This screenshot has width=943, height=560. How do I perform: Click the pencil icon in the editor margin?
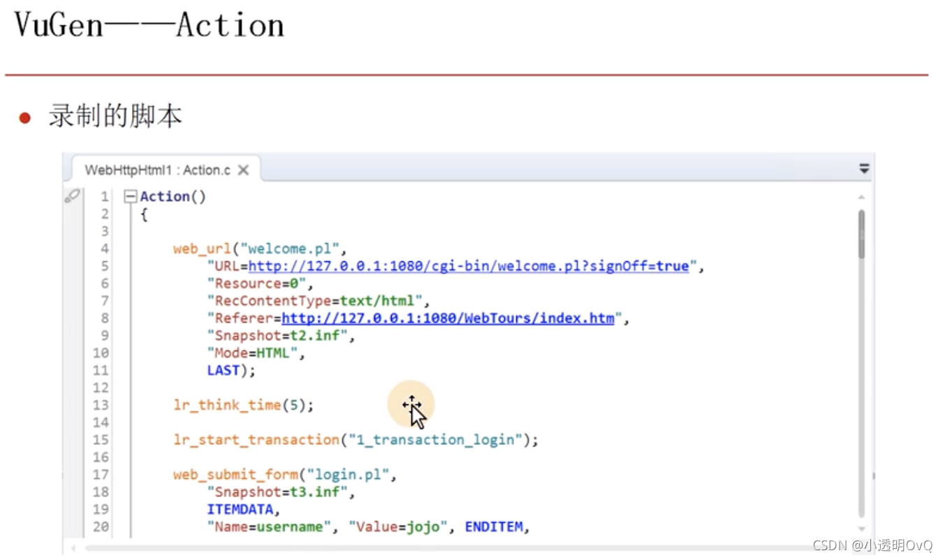pyautogui.click(x=72, y=196)
